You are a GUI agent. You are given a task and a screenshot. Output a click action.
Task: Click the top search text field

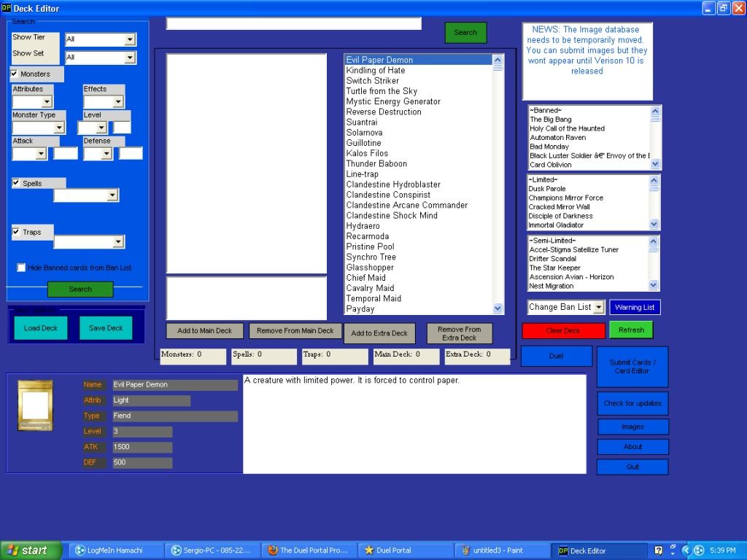click(293, 24)
